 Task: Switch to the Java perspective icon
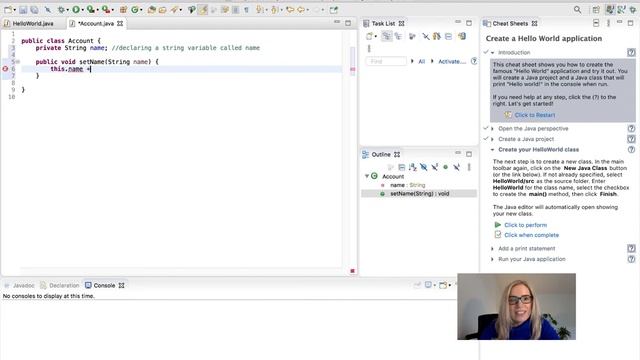pos(610,9)
